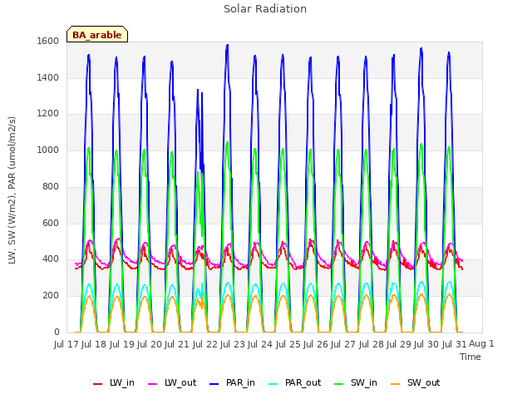
Task: Click the 800 y-axis tick label
Action: [51, 186]
